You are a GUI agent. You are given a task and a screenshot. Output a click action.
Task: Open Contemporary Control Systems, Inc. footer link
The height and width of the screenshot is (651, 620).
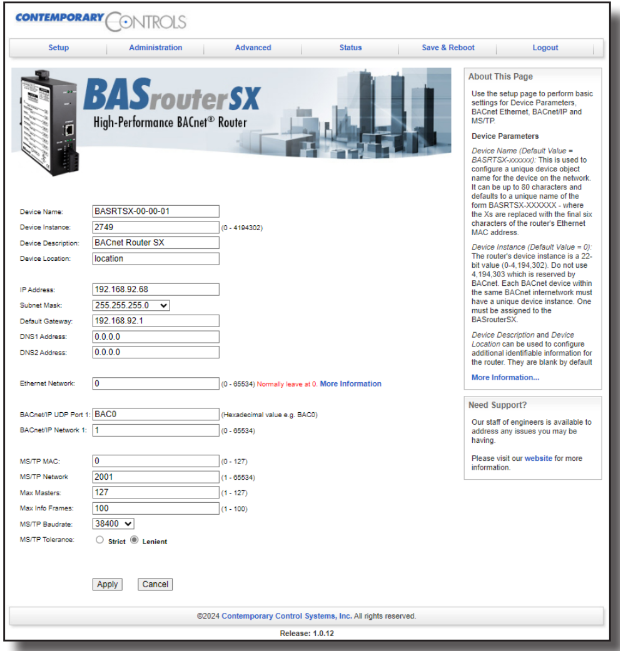(x=286, y=616)
